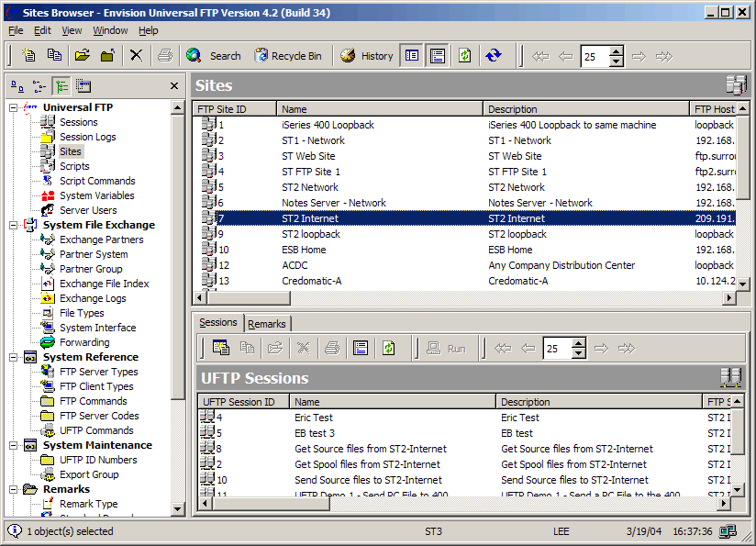Open the selected site using the open-folder icon
The width and height of the screenshot is (756, 546).
[x=83, y=55]
